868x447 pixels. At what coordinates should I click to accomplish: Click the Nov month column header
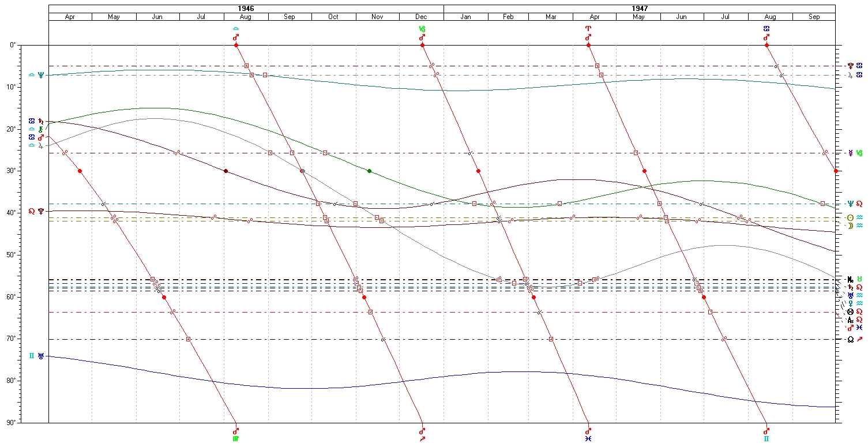pos(377,17)
